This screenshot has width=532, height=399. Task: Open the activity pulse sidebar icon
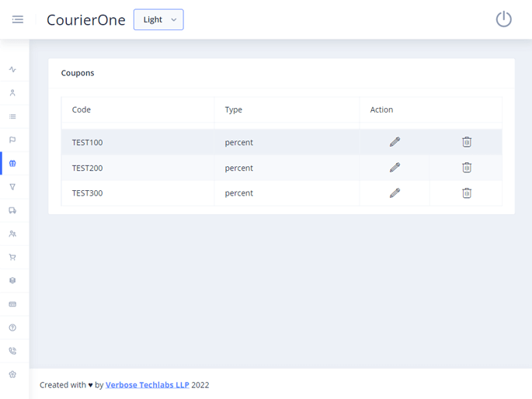(12, 70)
